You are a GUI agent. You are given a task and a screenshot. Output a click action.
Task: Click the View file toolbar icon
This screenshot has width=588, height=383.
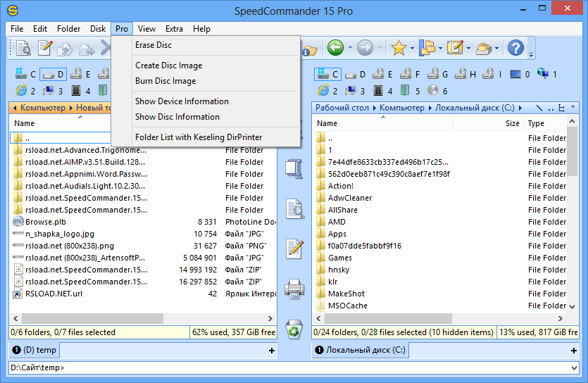tap(23, 48)
